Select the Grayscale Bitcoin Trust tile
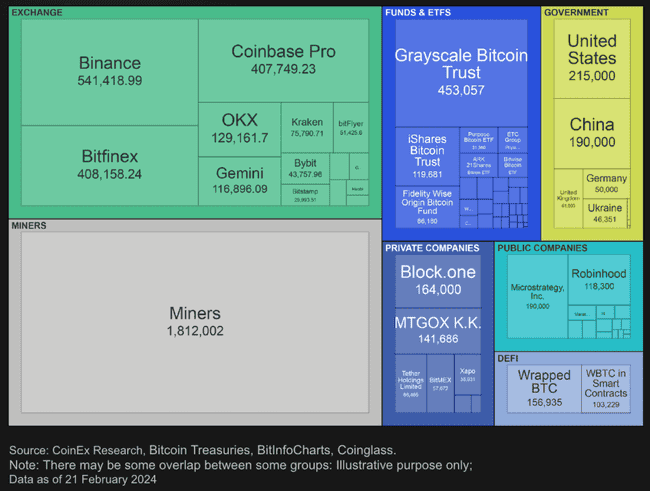 [461, 73]
